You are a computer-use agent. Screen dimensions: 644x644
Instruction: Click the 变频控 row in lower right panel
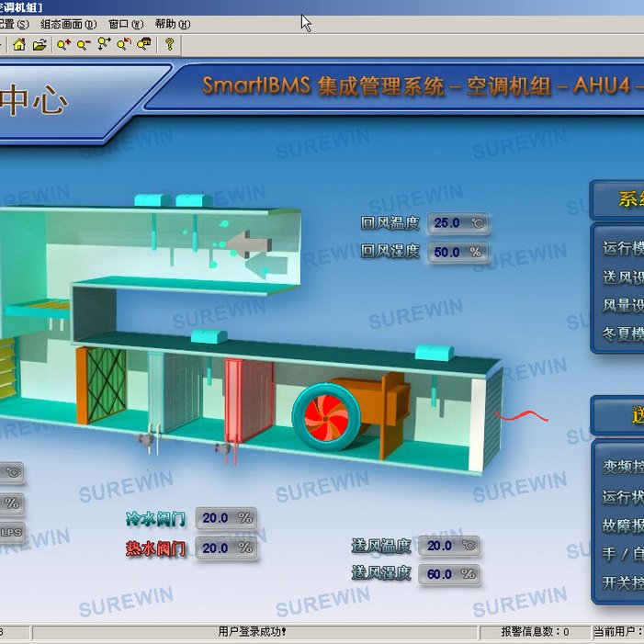tap(623, 467)
